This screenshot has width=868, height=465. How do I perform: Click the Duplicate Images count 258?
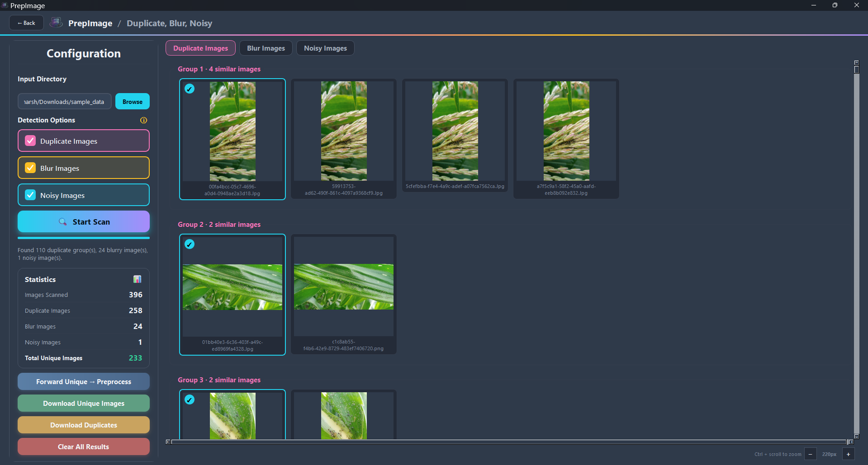(136, 310)
